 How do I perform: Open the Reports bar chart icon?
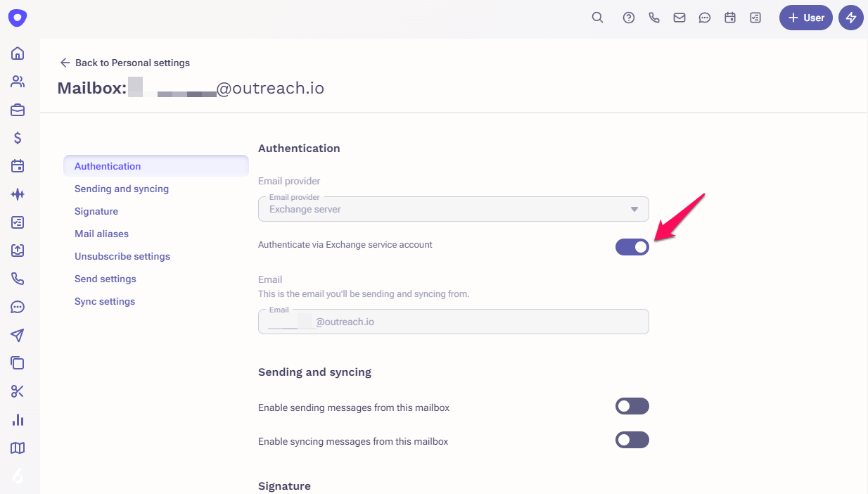click(18, 419)
